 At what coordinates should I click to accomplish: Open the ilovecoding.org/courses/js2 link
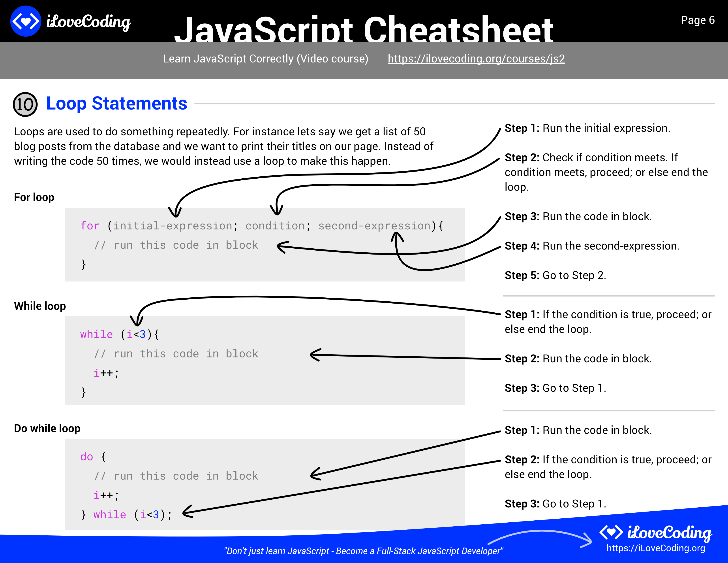(x=476, y=59)
